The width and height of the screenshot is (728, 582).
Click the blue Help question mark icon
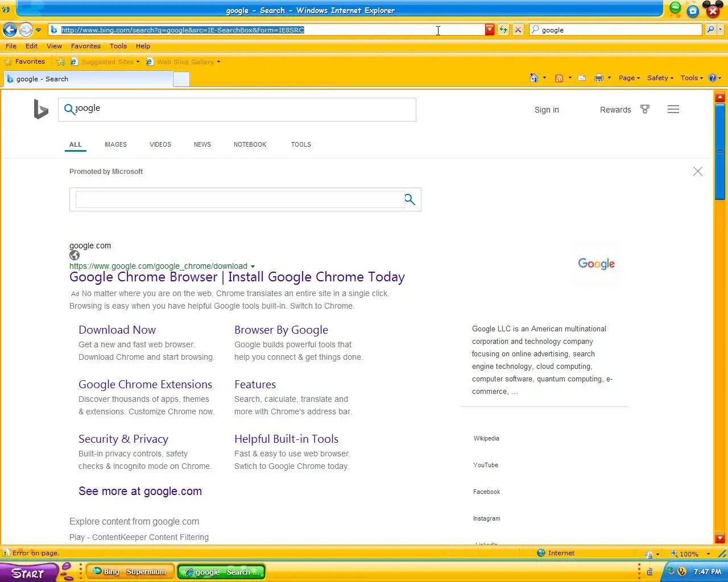[x=713, y=78]
